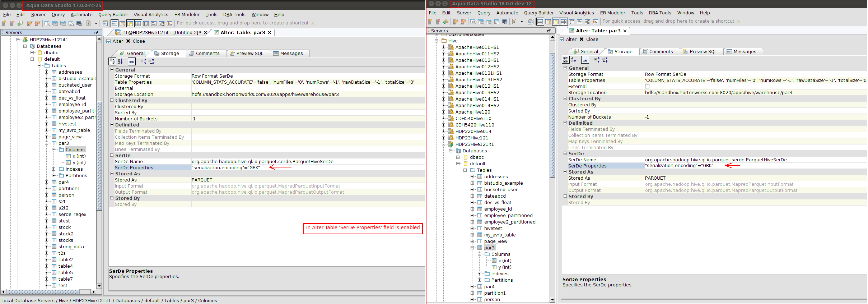Click diagram ER Modeler icon in right window toolbar

(x=587, y=22)
